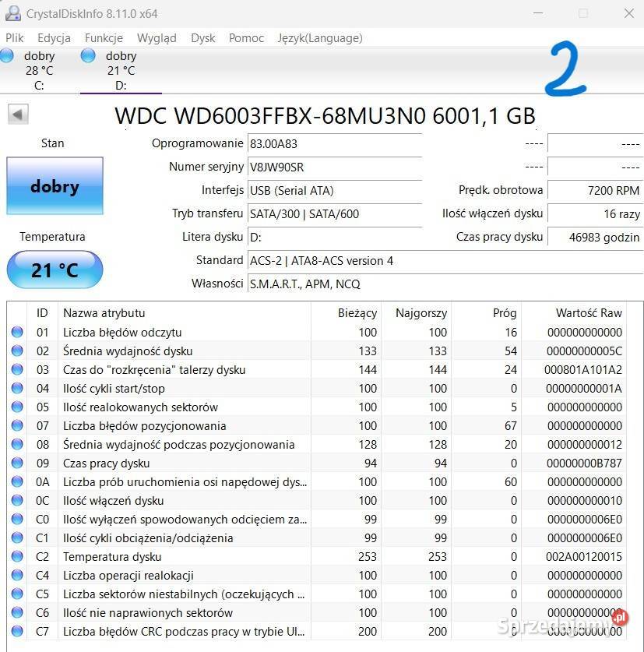Open the Wygląd menu
Screen dimensions: 644x652
(157, 38)
